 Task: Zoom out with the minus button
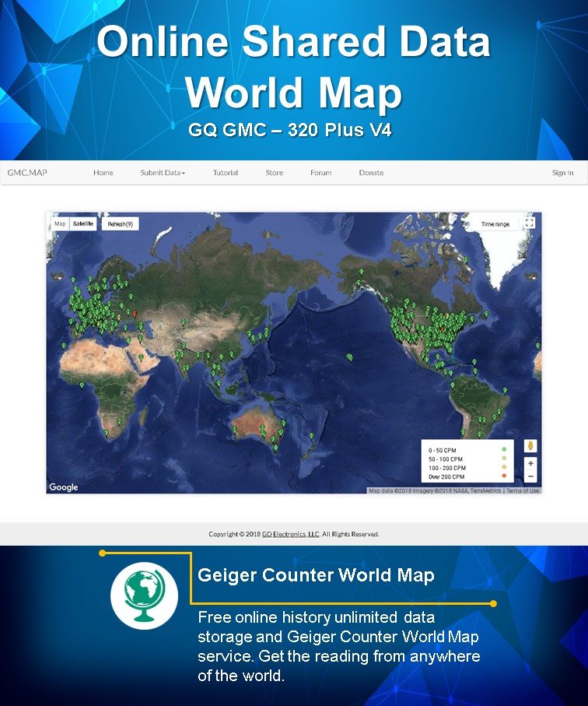pyautogui.click(x=530, y=476)
